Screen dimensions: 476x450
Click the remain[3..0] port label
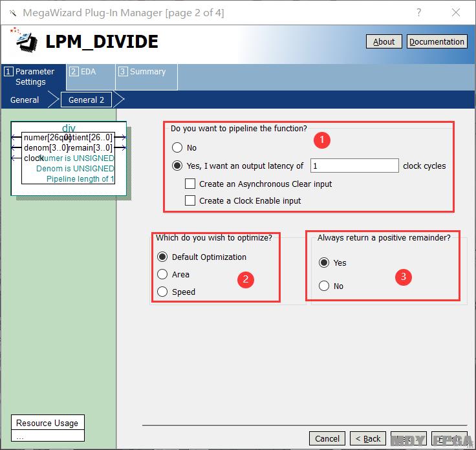click(x=91, y=148)
